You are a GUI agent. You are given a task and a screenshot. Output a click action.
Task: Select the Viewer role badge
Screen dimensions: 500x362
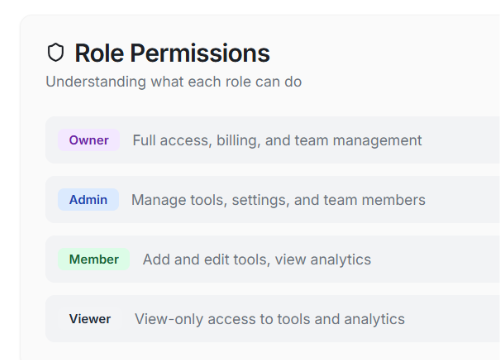[x=90, y=319]
